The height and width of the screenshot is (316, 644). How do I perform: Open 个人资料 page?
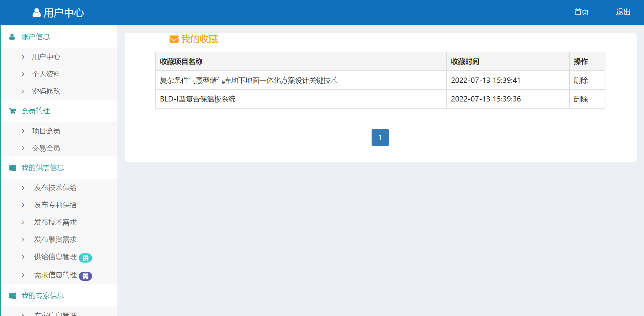coord(46,74)
